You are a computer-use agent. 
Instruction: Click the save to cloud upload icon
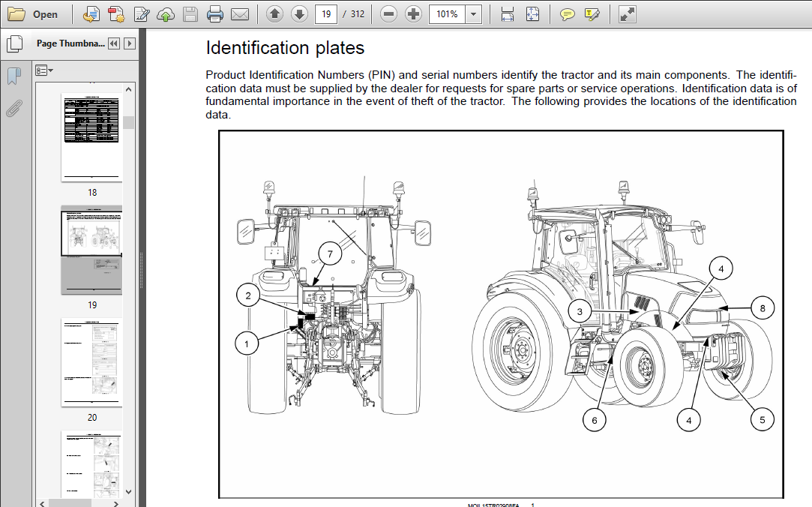166,14
